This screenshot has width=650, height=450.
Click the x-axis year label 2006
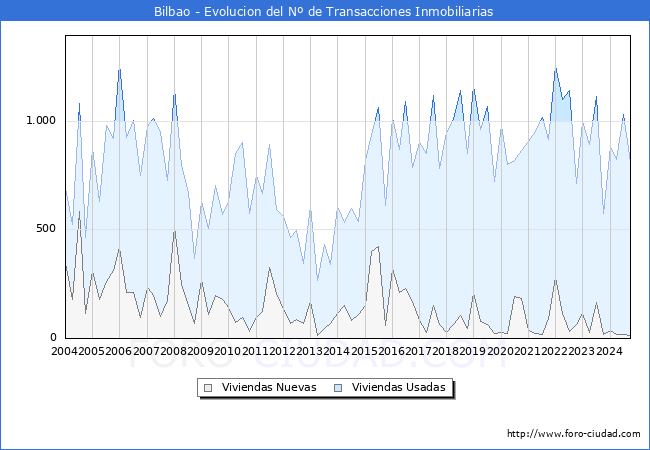point(119,351)
